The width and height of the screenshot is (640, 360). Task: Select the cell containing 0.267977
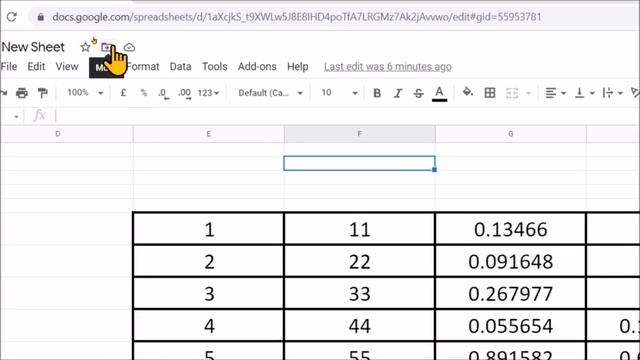point(511,293)
